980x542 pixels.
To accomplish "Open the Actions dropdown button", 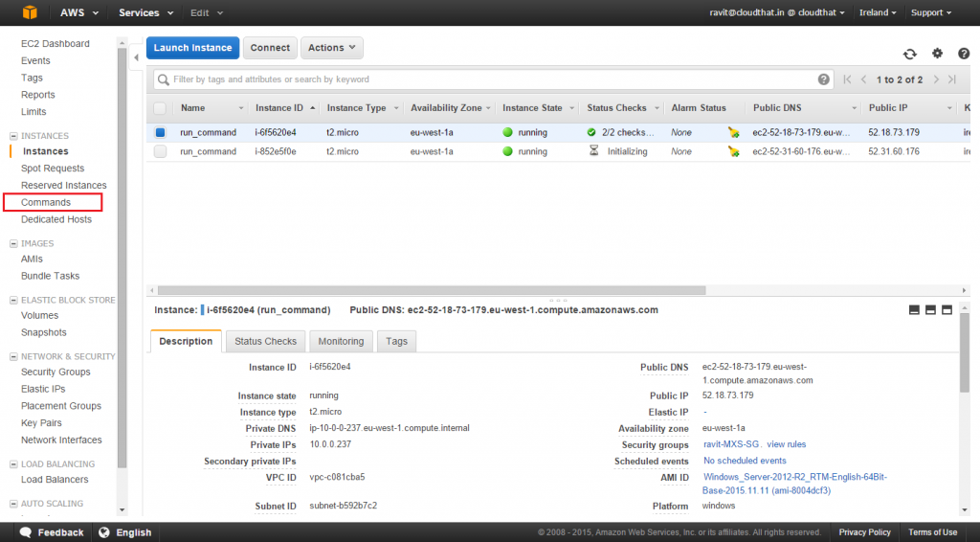I will pyautogui.click(x=332, y=48).
